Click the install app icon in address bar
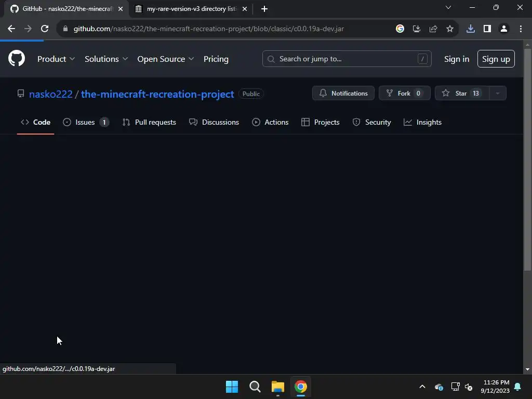Image resolution: width=532 pixels, height=399 pixels. click(x=416, y=29)
